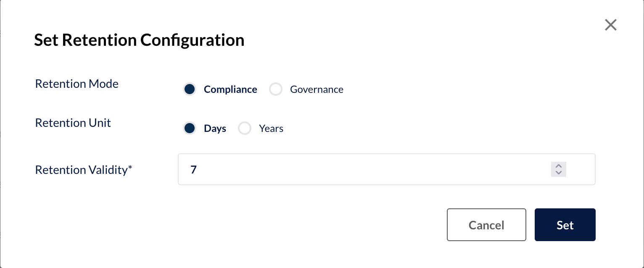Viewport: 644px width, 268px height.
Task: Click the Compliance radio indicator
Action: pos(190,89)
